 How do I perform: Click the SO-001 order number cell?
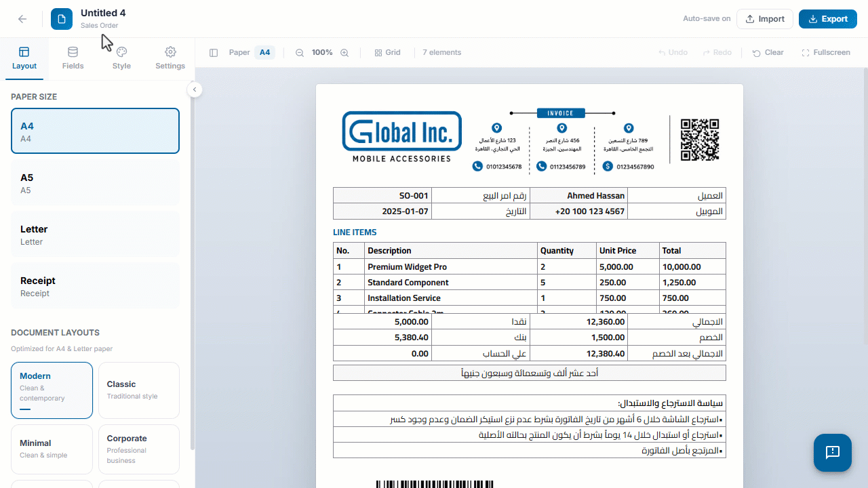coord(382,196)
